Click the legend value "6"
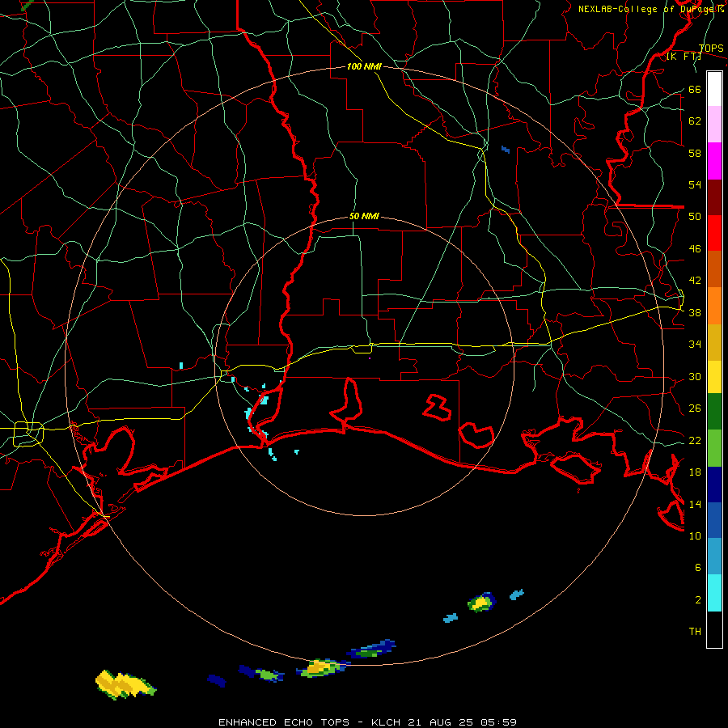Image resolution: width=728 pixels, height=728 pixels. tap(697, 567)
